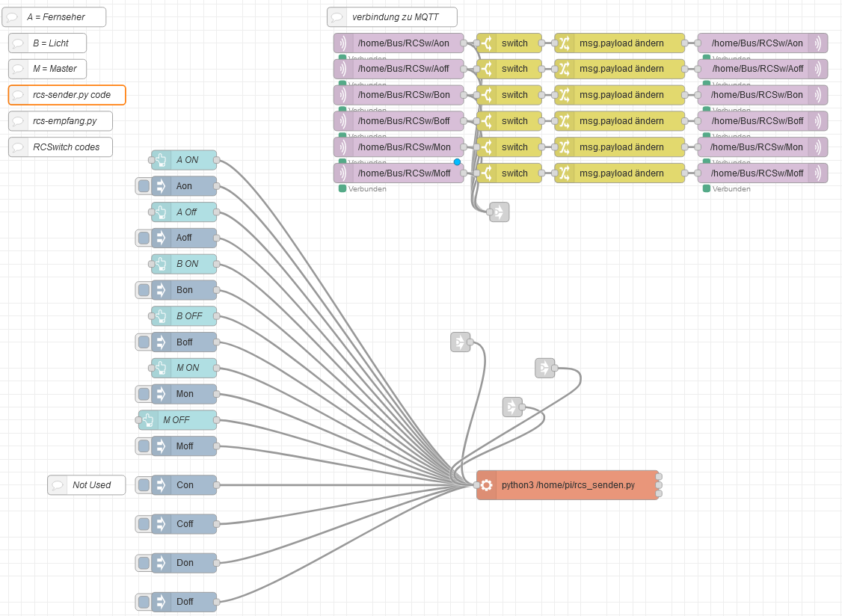Click MQTT-in icon of /home/Bus/RCSw/Mon input node

click(343, 147)
